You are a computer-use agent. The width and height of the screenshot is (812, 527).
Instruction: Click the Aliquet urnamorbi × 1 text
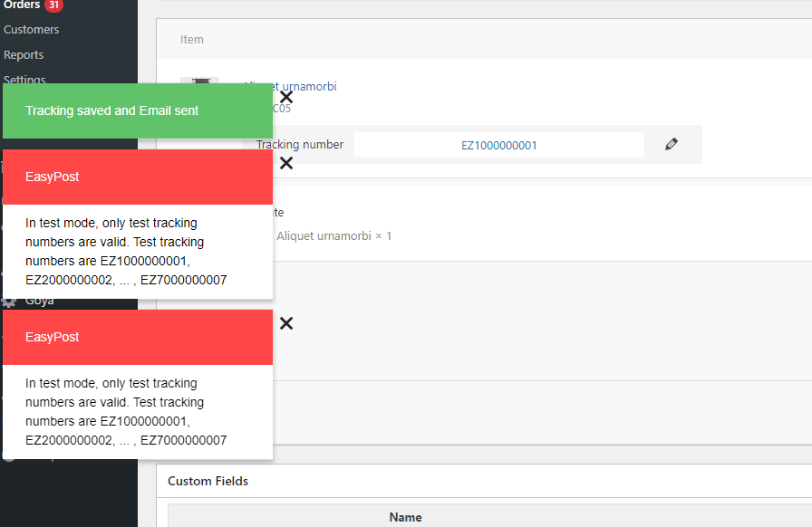[x=334, y=236]
